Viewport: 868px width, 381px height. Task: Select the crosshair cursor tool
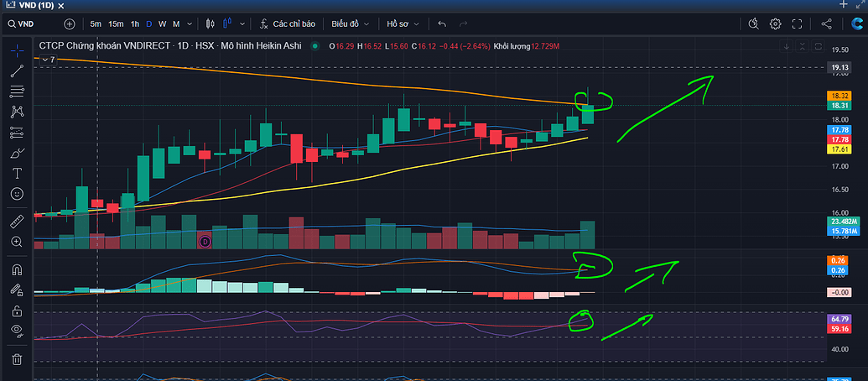click(17, 50)
